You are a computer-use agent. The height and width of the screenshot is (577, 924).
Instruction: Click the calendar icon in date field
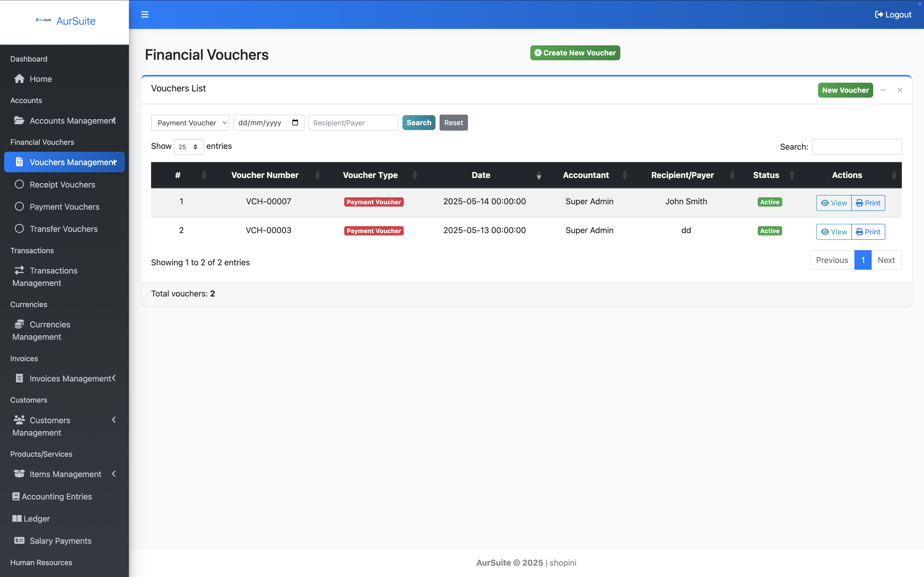(x=295, y=123)
